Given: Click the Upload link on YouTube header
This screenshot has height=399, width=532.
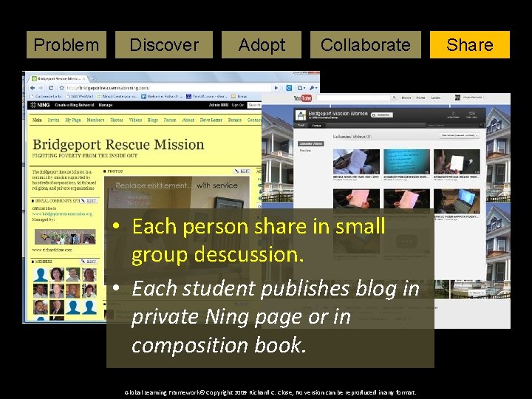Looking at the screenshot, I should 436,98.
